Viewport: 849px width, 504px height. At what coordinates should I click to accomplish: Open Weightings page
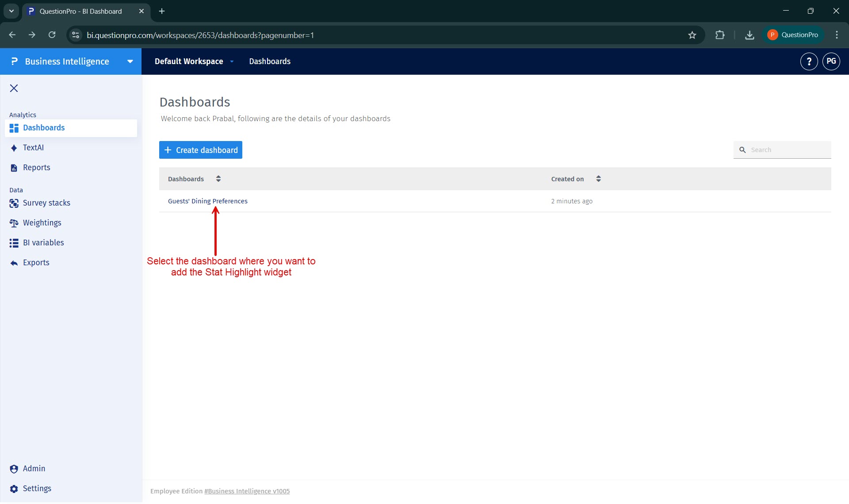point(42,223)
